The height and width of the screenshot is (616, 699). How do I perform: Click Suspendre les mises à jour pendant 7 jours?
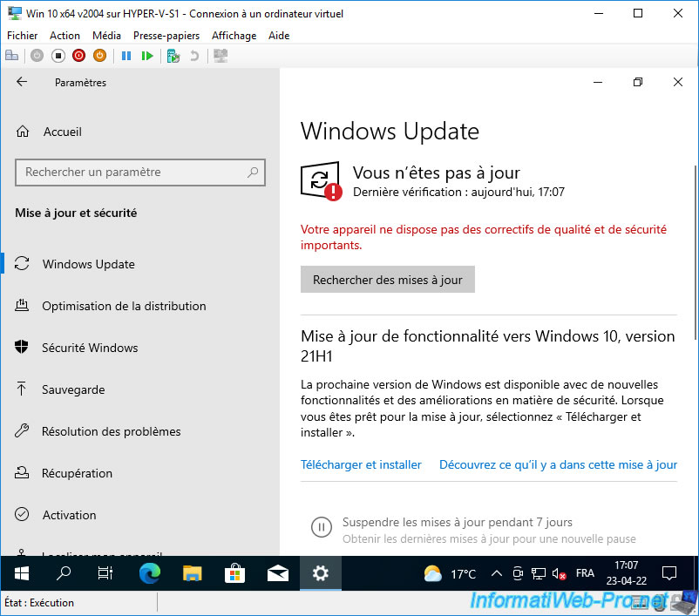pos(457,522)
